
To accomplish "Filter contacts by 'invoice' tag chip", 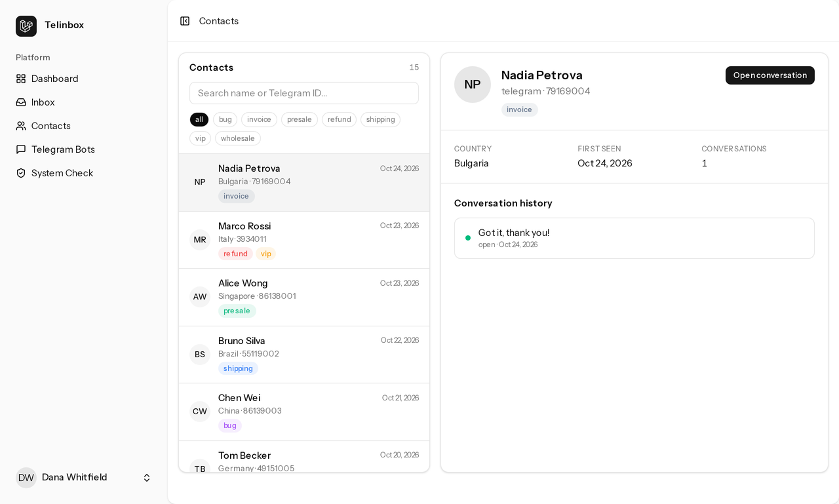I will click(x=259, y=119).
